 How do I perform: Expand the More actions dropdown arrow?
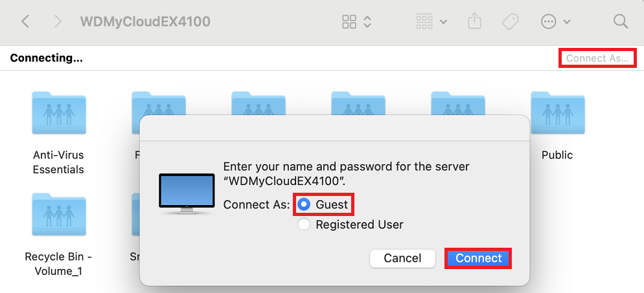pyautogui.click(x=568, y=22)
